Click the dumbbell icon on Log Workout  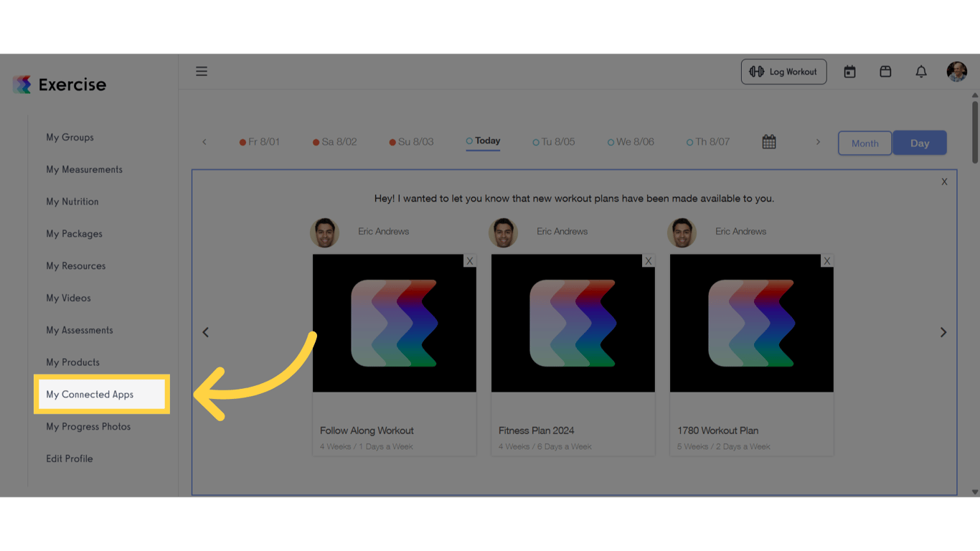click(x=758, y=71)
